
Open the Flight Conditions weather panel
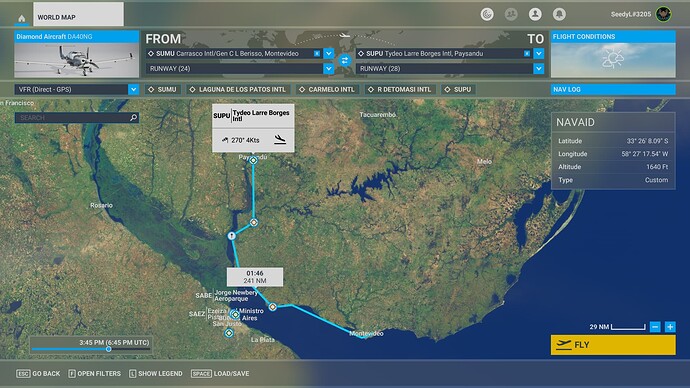click(x=613, y=54)
